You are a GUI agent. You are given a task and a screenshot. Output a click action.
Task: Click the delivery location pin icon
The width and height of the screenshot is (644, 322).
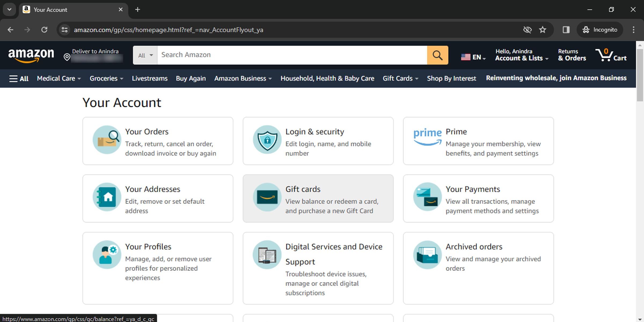pos(67,57)
